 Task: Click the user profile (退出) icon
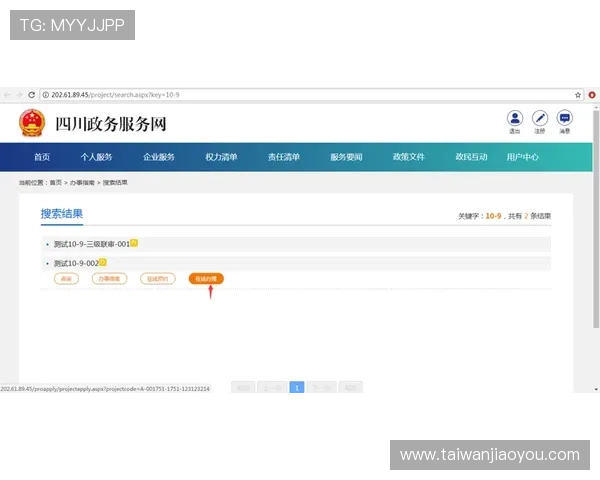point(515,118)
